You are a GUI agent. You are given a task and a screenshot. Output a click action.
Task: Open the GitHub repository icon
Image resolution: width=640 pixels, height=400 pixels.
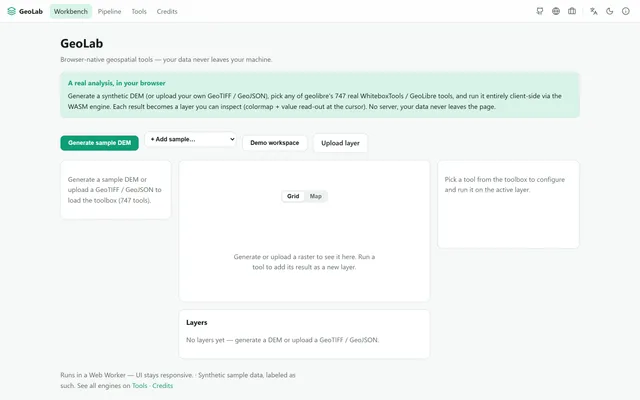(540, 11)
